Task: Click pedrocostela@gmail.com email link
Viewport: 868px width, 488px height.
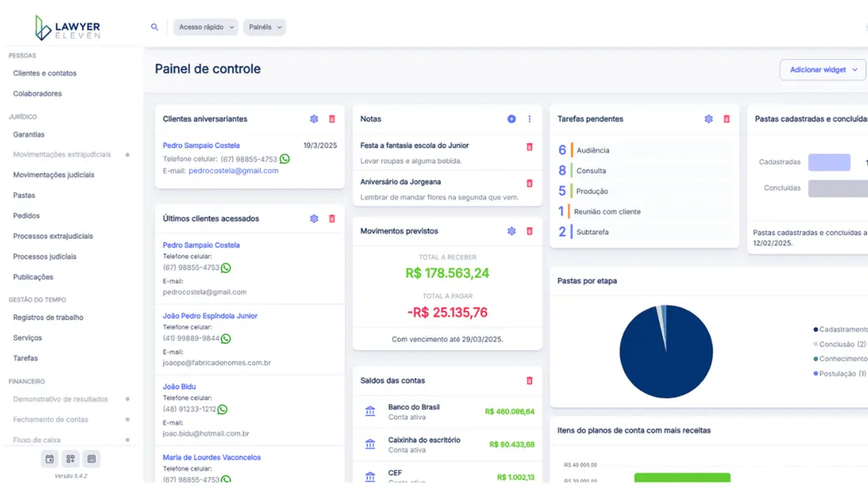Action: point(234,171)
